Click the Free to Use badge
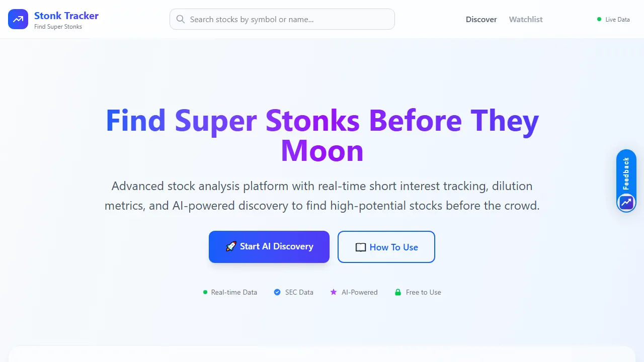The width and height of the screenshot is (644, 362). (418, 292)
